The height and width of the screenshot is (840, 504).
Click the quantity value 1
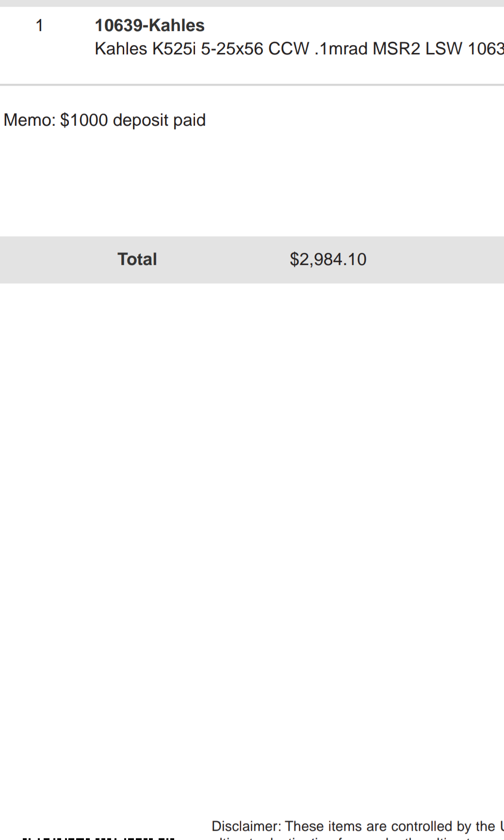39,25
